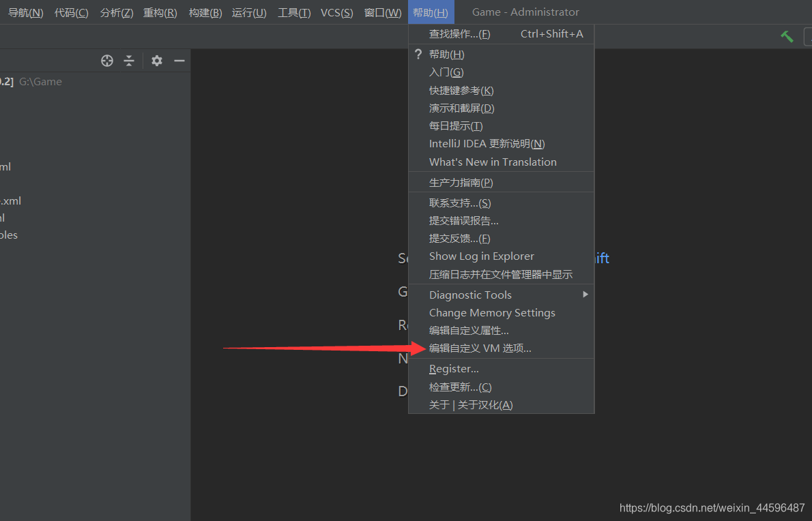
Task: Select Change Memory Settings
Action: coord(502,313)
